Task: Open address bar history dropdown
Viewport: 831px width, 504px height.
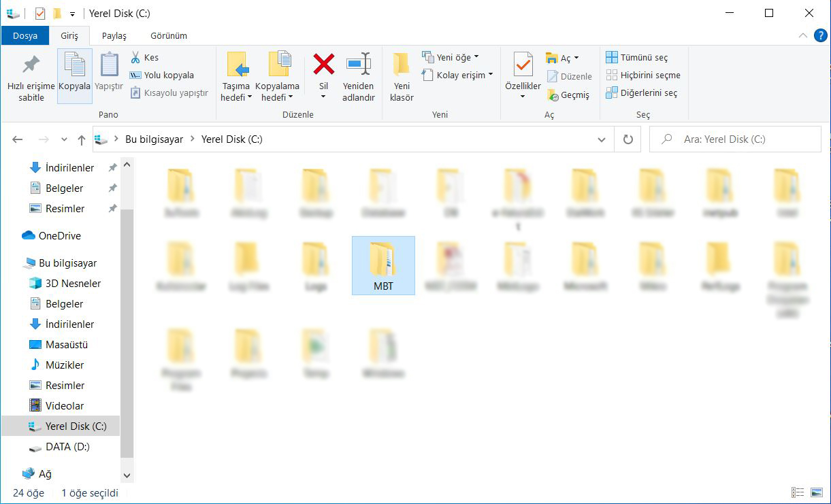Action: coord(601,139)
